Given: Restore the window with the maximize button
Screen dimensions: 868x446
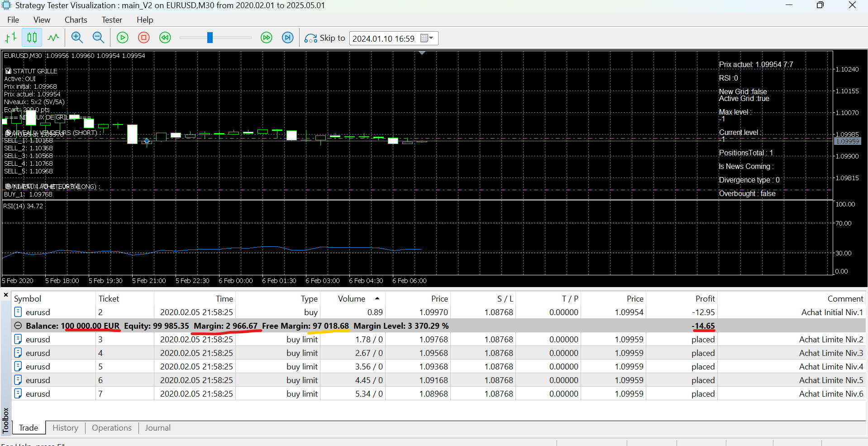Looking at the screenshot, I should (x=820, y=5).
